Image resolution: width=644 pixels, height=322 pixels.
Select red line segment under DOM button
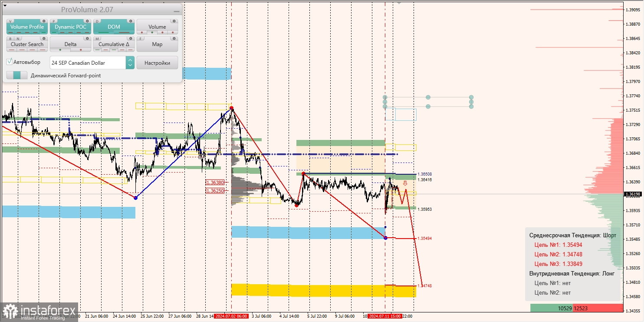pyautogui.click(x=124, y=33)
